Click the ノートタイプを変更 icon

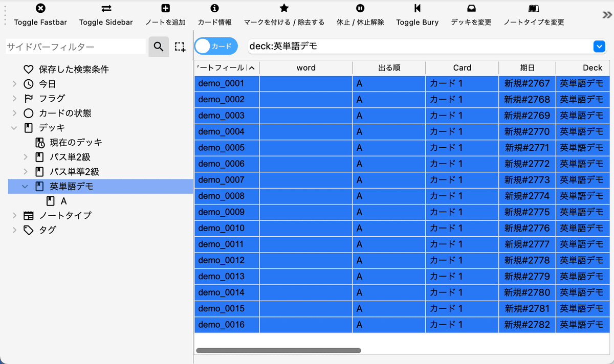pos(534,8)
